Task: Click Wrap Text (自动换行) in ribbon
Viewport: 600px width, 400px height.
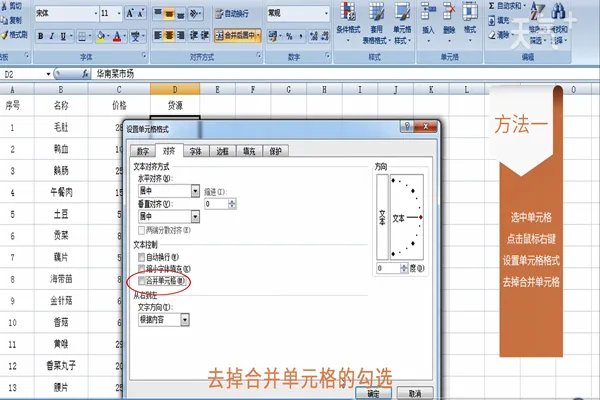Action: 232,14
